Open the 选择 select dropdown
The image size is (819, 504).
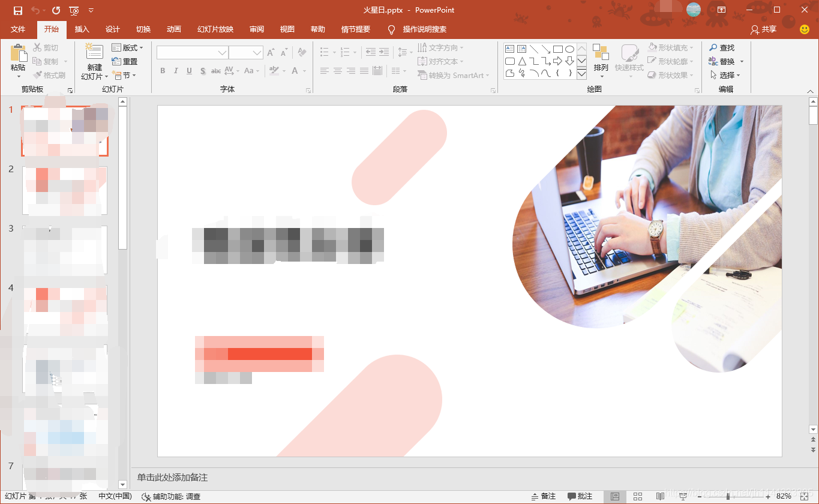tap(725, 75)
